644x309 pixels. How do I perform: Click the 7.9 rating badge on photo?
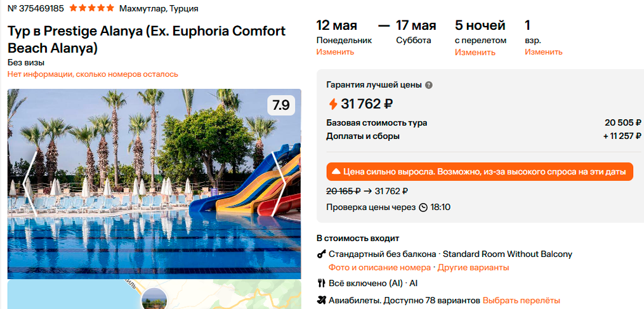pos(281,105)
